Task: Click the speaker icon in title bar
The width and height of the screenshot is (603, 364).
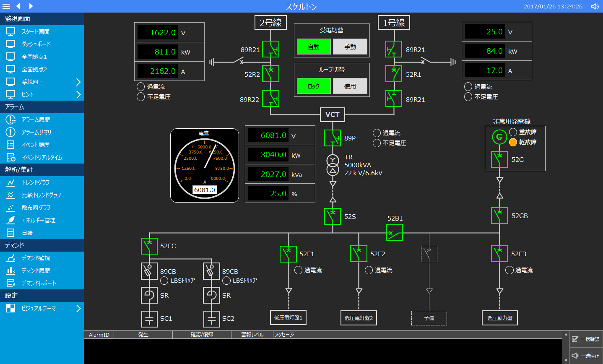Action: pos(595,6)
